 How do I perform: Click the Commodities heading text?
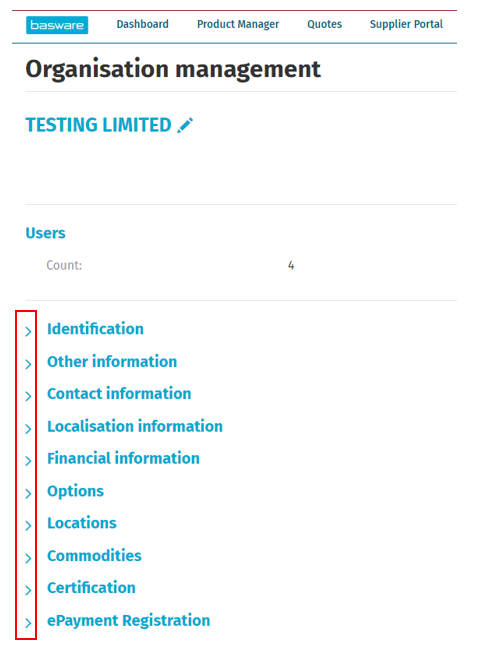click(x=94, y=556)
